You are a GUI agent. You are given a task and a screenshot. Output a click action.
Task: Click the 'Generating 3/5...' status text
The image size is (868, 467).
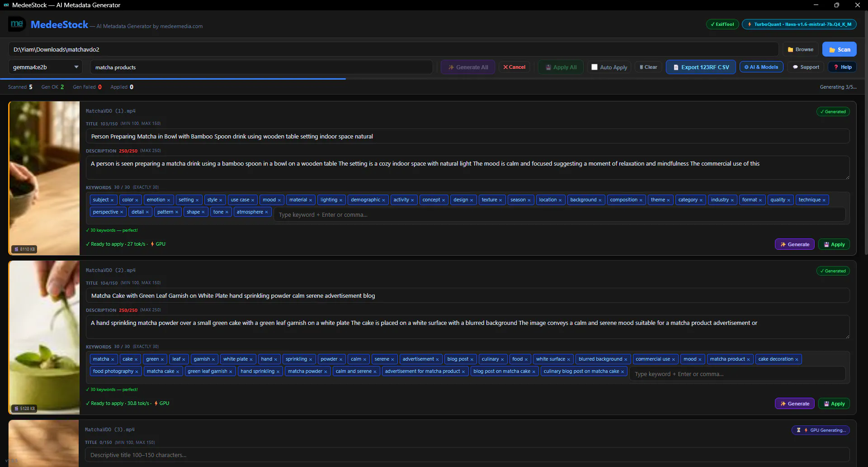point(838,87)
